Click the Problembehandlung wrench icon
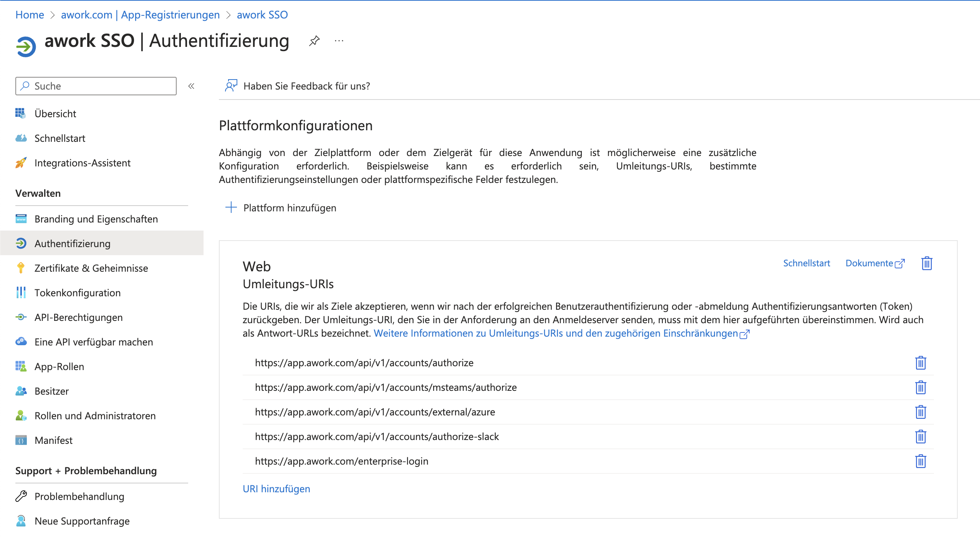This screenshot has height=538, width=980. point(21,496)
